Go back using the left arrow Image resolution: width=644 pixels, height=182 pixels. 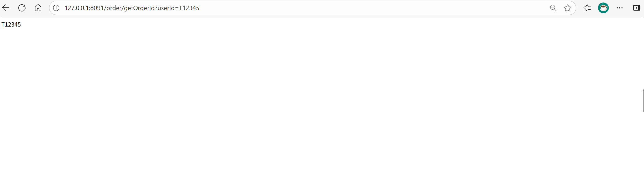click(x=5, y=8)
